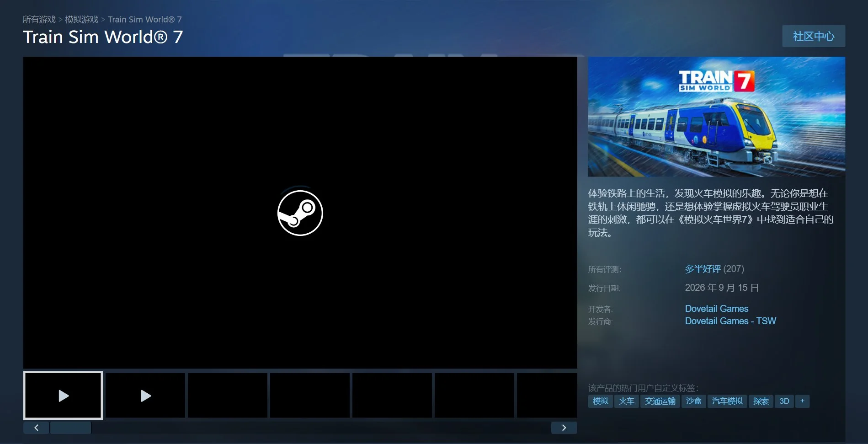Select the 汽车模拟 tag
868x444 pixels.
coord(727,401)
